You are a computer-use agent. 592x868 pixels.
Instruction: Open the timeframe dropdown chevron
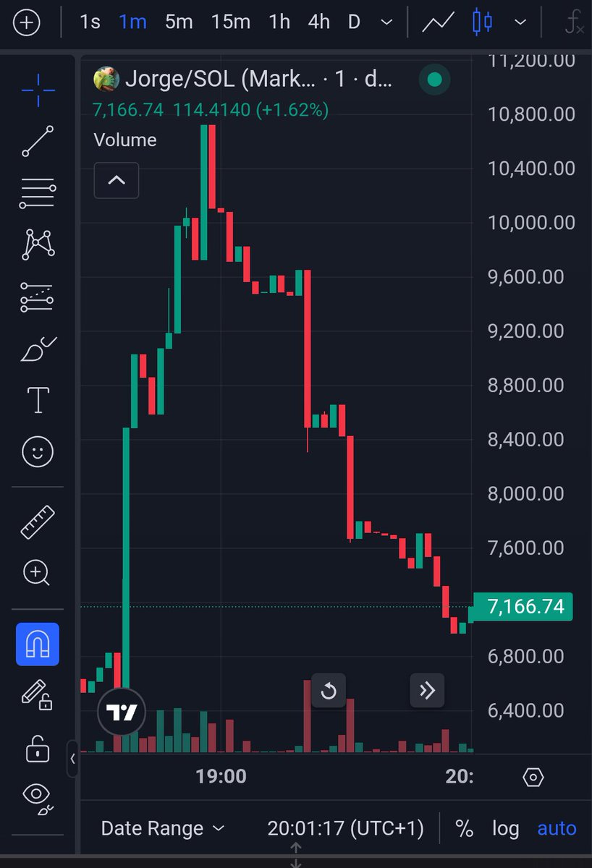pyautogui.click(x=388, y=22)
